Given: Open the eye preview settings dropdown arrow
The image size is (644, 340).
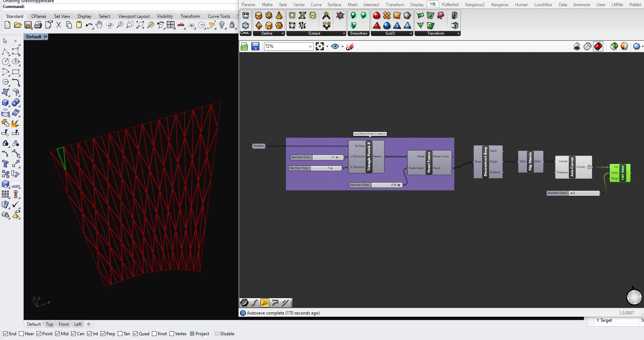Looking at the screenshot, I should click(342, 46).
